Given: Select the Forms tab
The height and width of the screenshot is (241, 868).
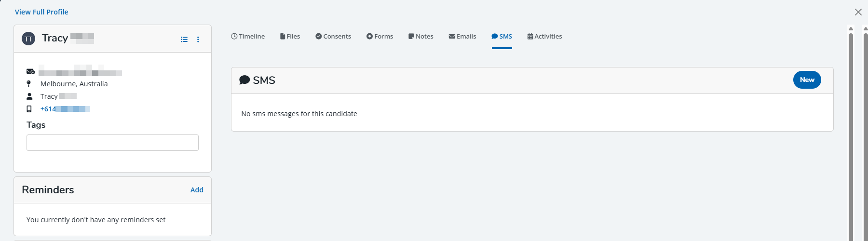Looking at the screenshot, I should (x=380, y=36).
